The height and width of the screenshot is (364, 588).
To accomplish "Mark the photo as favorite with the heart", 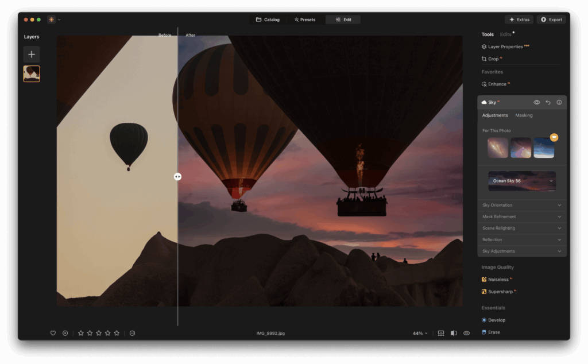I will [53, 333].
